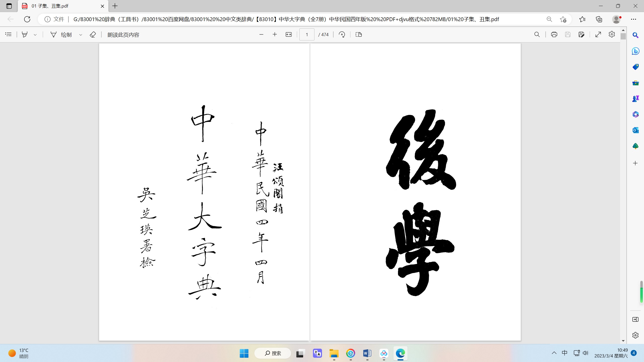Image resolution: width=644 pixels, height=362 pixels.
Task: Zoom out with the minus button
Action: pos(261,34)
